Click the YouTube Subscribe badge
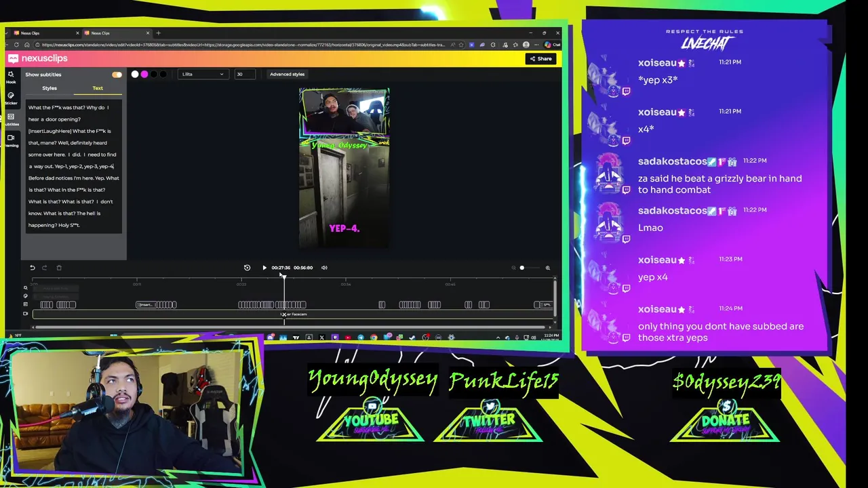 pyautogui.click(x=371, y=422)
